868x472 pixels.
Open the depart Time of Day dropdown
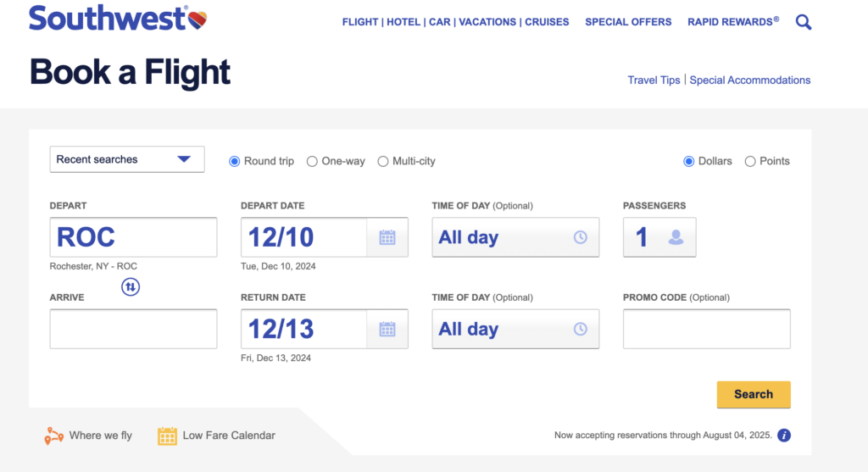click(x=515, y=237)
